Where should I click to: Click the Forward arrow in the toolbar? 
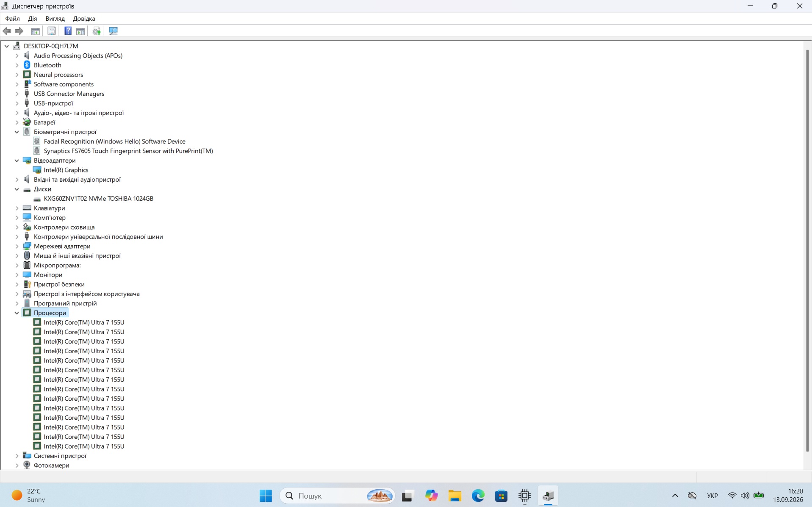(19, 31)
